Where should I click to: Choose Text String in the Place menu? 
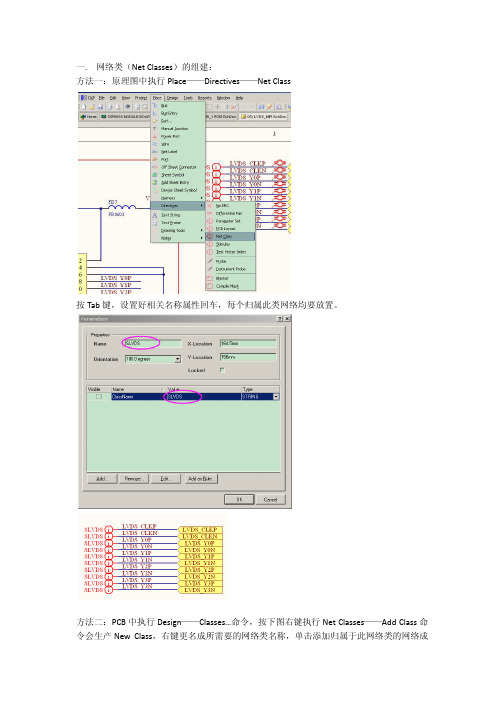tap(178, 215)
